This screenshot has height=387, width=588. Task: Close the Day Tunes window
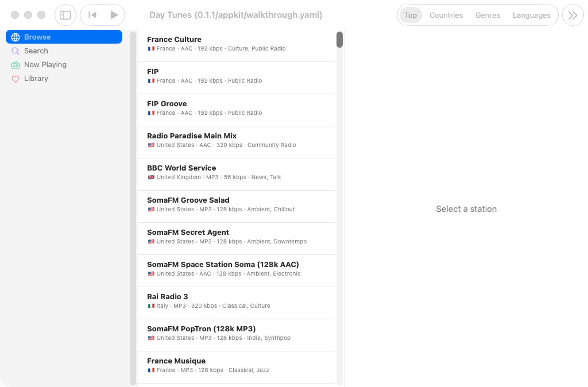point(15,15)
